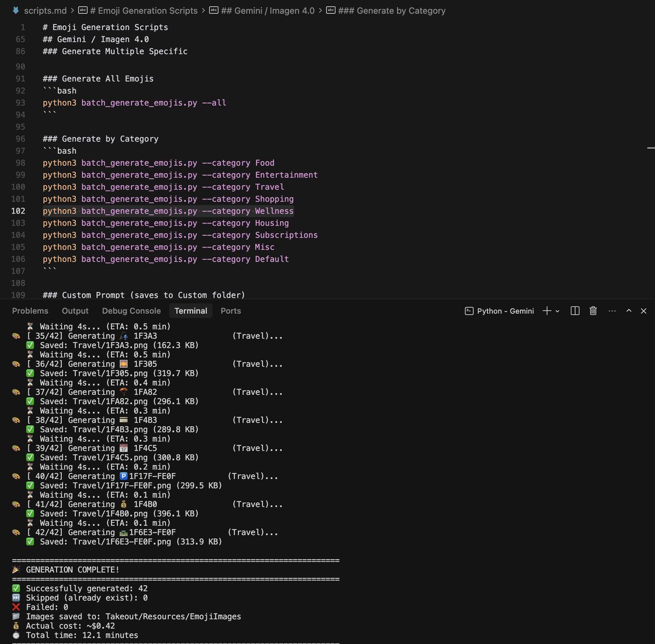Click 'Failed: 0' terminal line
The width and height of the screenshot is (655, 644).
coord(40,607)
